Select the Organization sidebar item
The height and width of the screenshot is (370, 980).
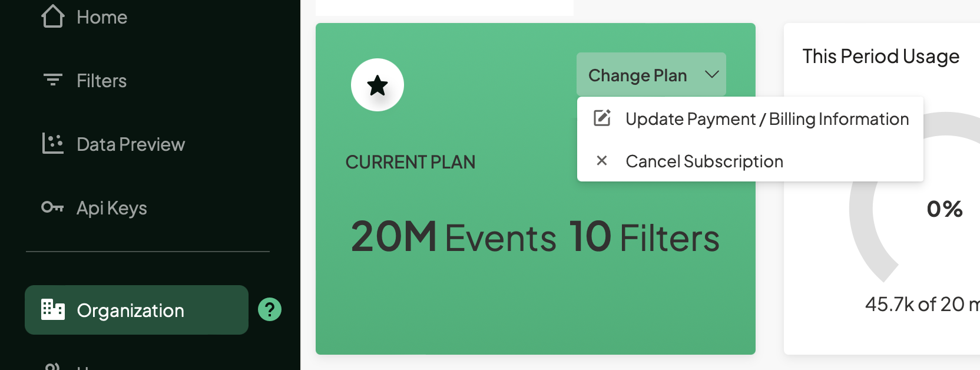(x=130, y=310)
